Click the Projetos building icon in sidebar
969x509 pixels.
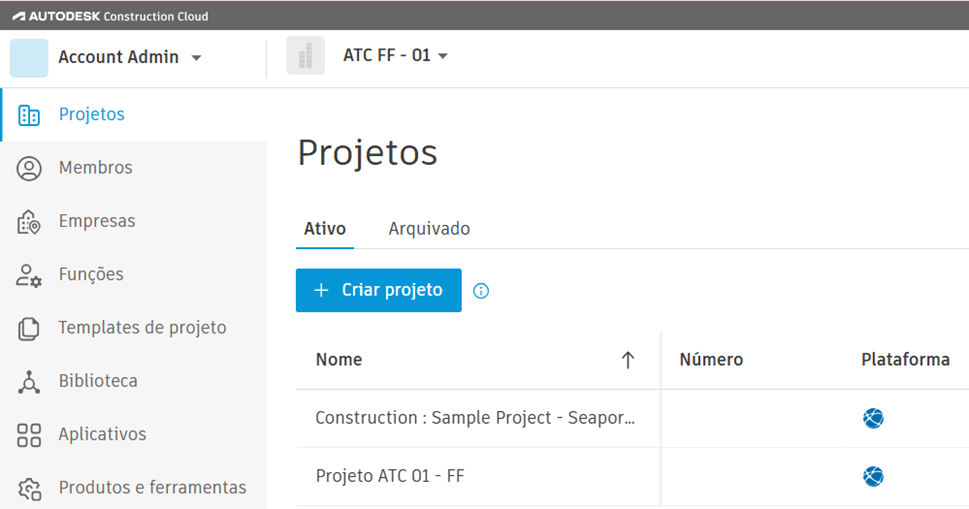click(29, 115)
